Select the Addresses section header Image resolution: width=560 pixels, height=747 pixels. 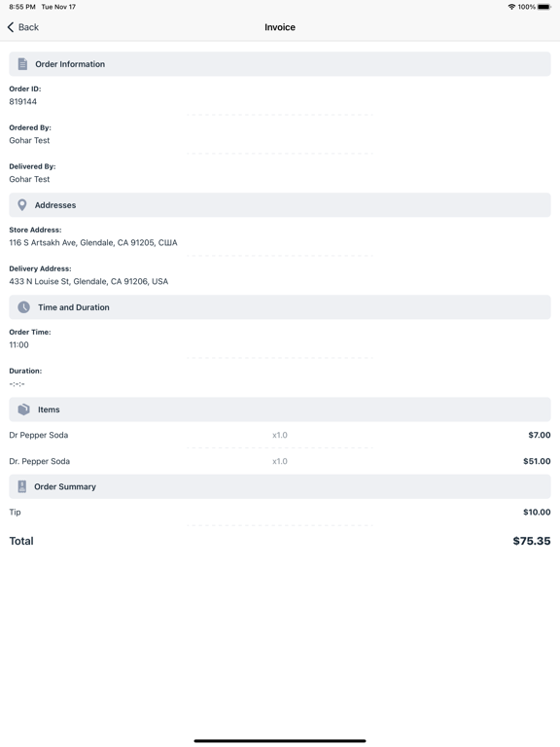point(280,205)
